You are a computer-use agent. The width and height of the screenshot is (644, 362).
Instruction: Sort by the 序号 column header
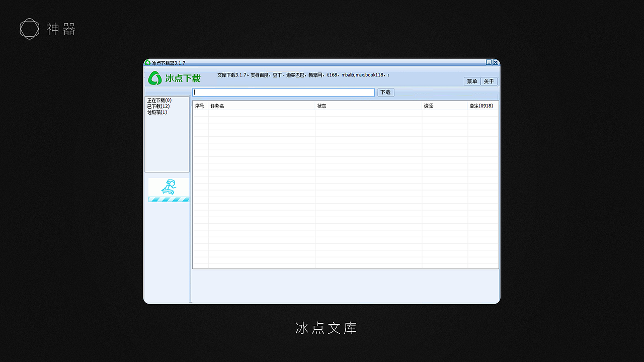[x=201, y=106]
